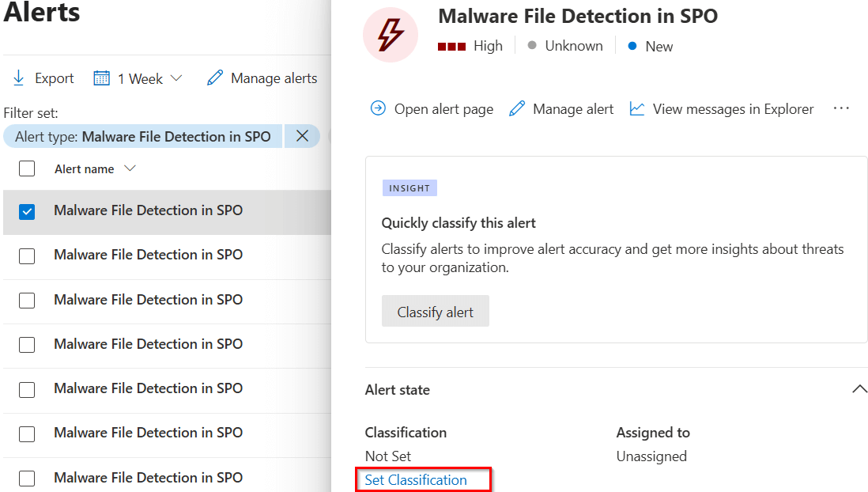The height and width of the screenshot is (492, 868).
Task: Uncheck the selected Malware File Detection alert
Action: pyautogui.click(x=27, y=210)
